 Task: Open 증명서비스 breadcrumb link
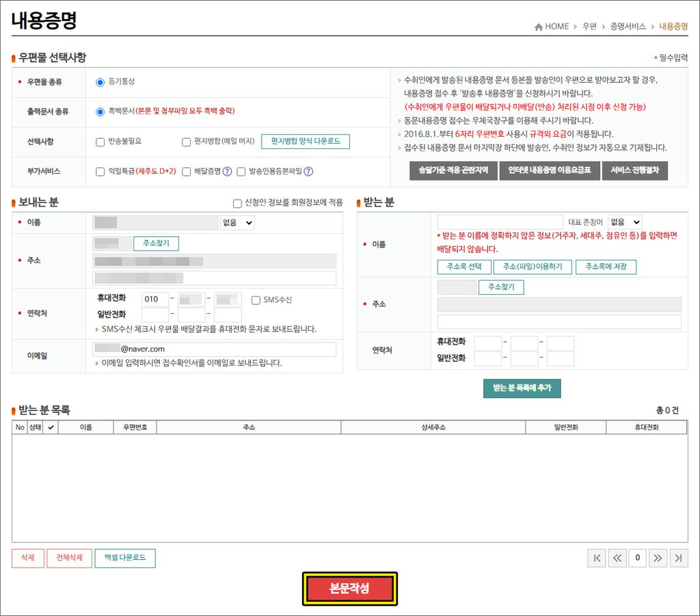(x=628, y=27)
